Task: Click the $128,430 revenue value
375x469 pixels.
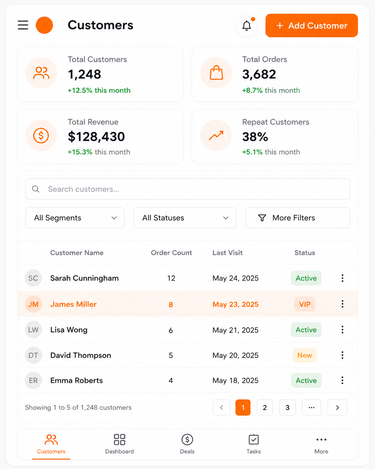Action: click(x=96, y=137)
